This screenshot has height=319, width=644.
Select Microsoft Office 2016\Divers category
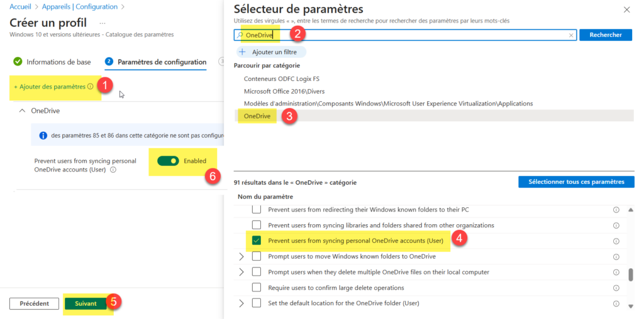(285, 92)
